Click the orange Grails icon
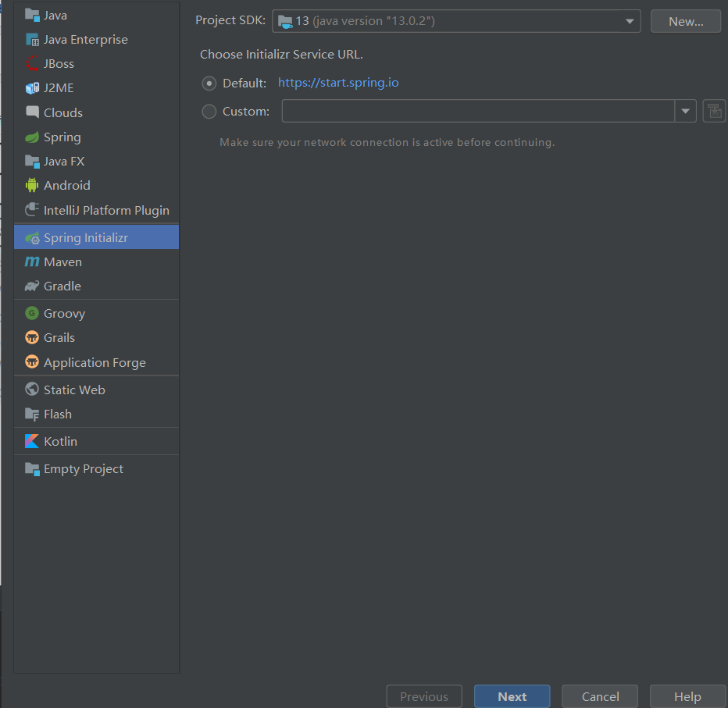Viewport: 728px width, 708px height. [32, 338]
